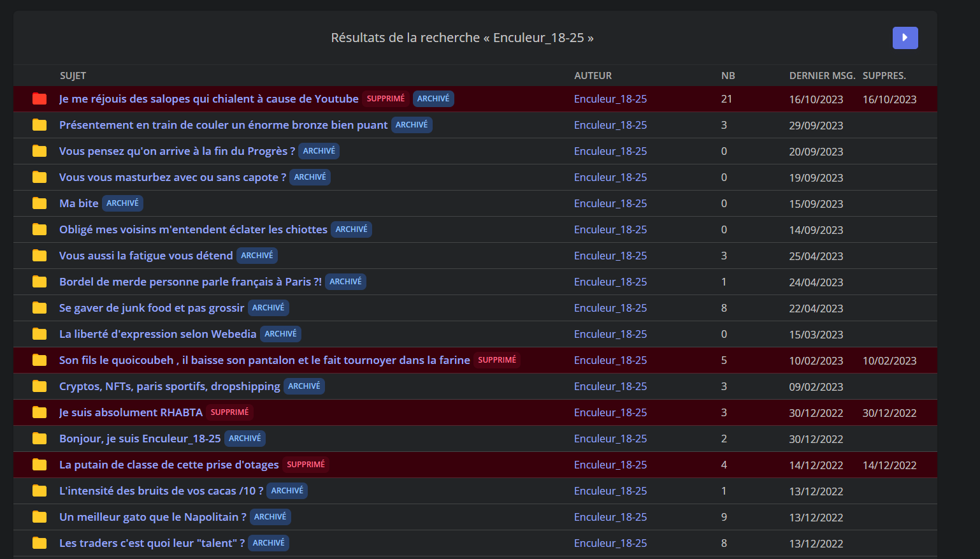The width and height of the screenshot is (980, 559).
Task: Open topic about la fin du Progrès
Action: point(177,151)
